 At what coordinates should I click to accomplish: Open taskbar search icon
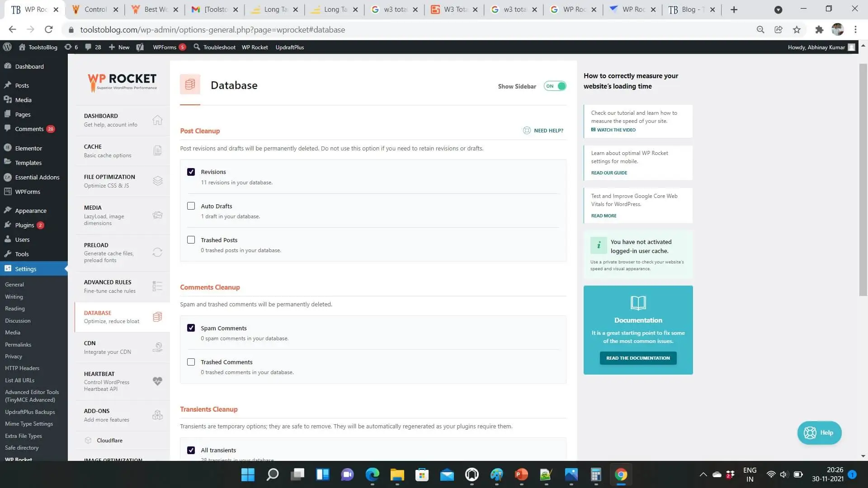273,474
